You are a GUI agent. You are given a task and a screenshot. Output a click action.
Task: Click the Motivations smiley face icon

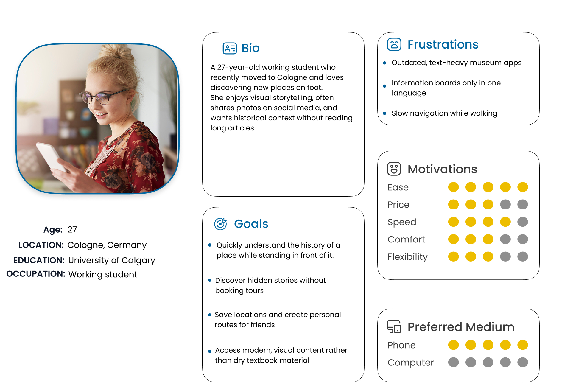coord(394,169)
